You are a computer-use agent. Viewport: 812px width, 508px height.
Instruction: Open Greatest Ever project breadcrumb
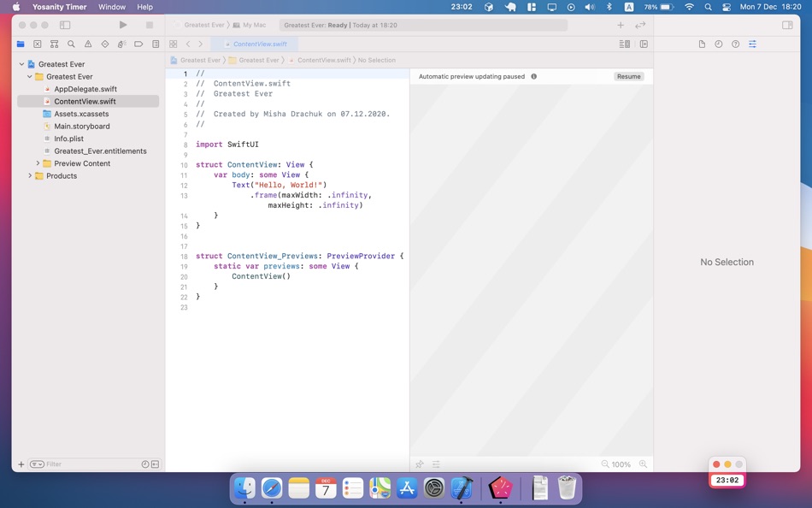coord(196,60)
